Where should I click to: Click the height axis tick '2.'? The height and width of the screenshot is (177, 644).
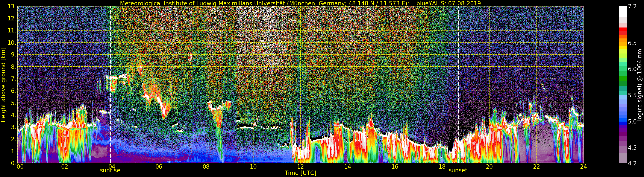[13, 139]
